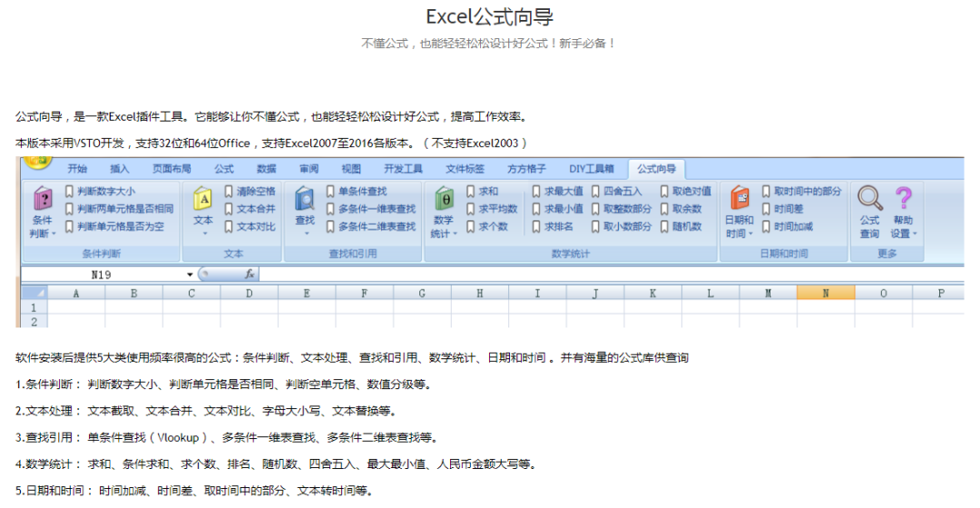Screen dimensions: 980x508
Task: Choose the 取小数部分 command
Action: [x=622, y=226]
